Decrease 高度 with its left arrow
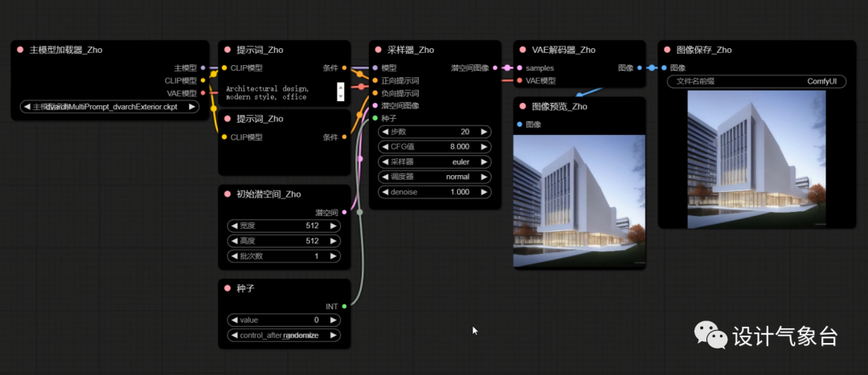The image size is (868, 375). pos(234,241)
